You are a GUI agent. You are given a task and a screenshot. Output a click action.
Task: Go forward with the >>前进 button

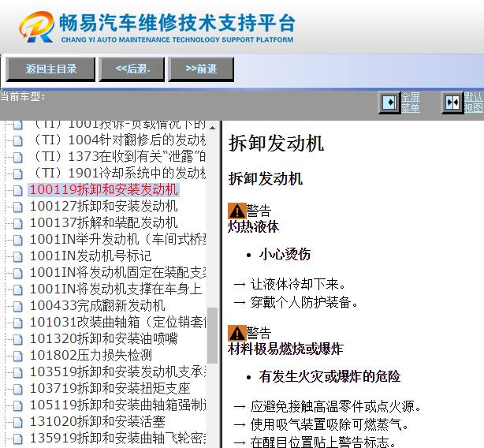pyautogui.click(x=201, y=69)
